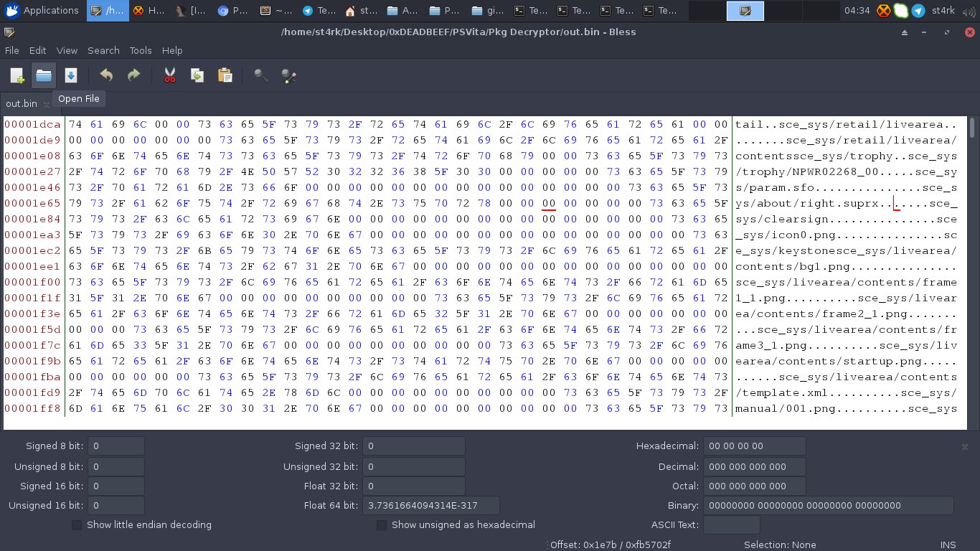Click the 'Selection: None' status text
The width and height of the screenshot is (980, 551).
point(780,545)
